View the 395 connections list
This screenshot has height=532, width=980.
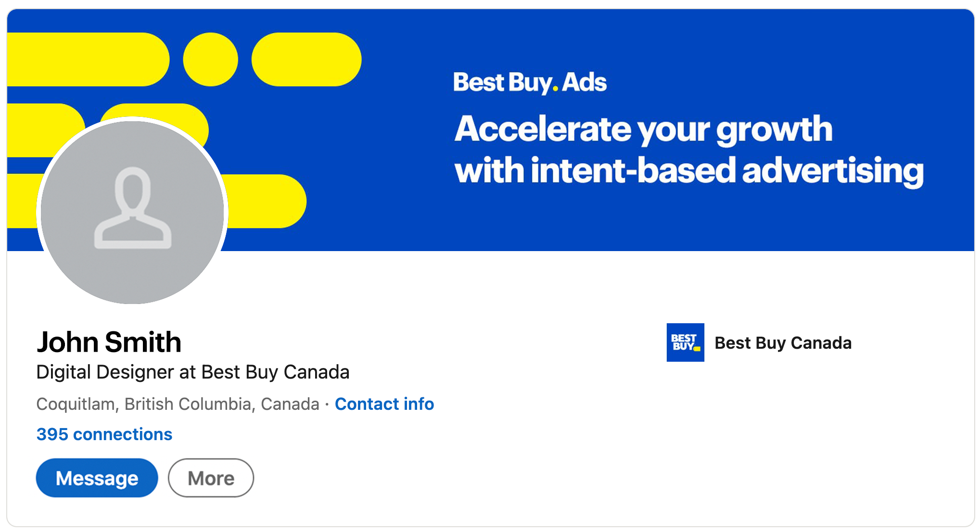point(104,434)
